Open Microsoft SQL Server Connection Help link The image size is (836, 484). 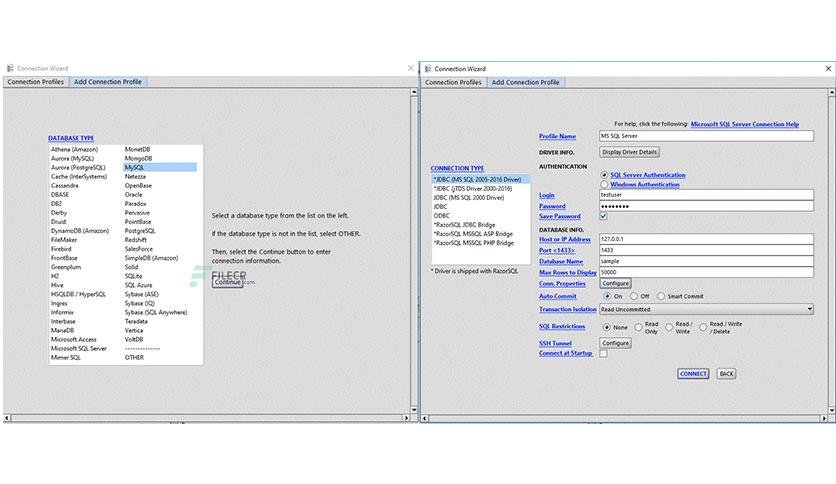click(744, 124)
